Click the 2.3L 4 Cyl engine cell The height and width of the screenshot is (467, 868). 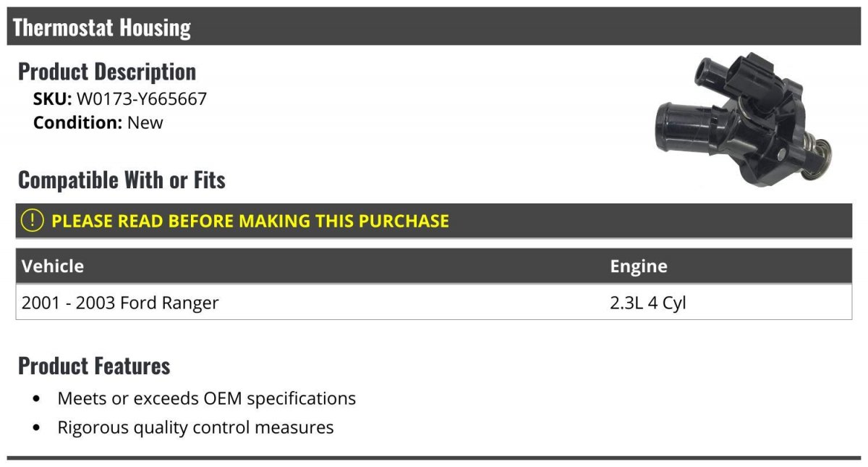click(x=648, y=303)
